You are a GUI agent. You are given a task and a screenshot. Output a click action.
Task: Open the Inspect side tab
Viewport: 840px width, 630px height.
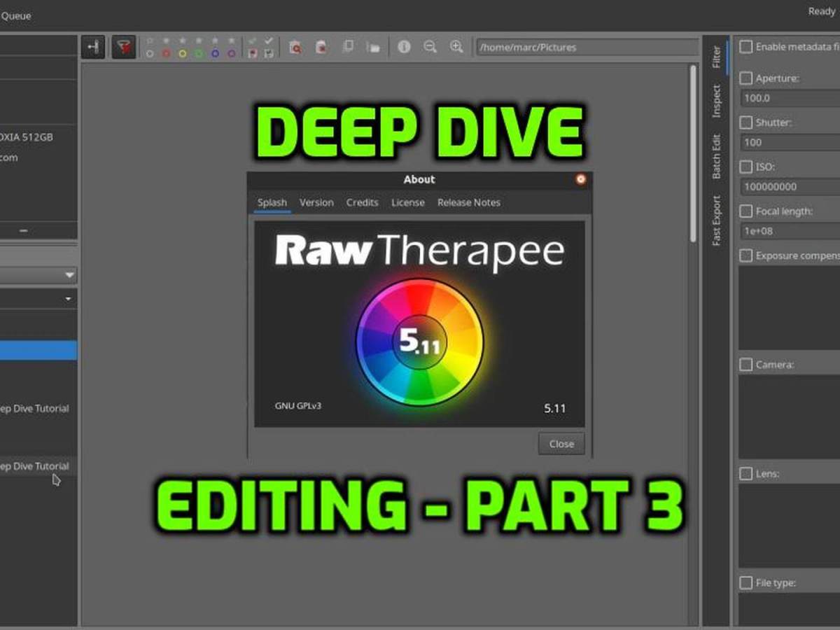coord(716,101)
